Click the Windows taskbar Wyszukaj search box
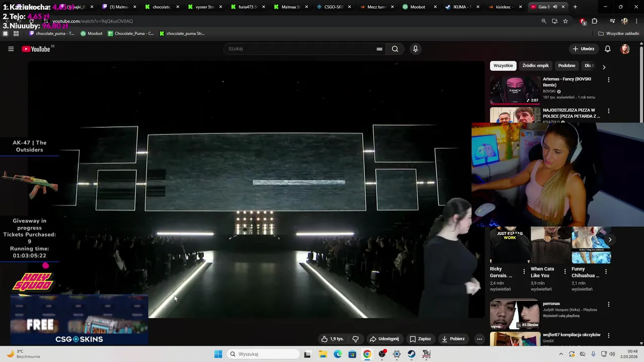Viewport: 644px width, 362px height. 264,354
